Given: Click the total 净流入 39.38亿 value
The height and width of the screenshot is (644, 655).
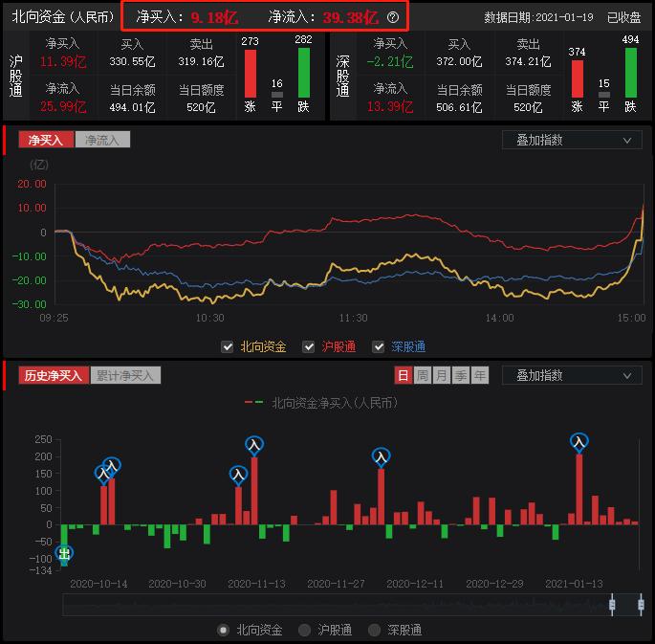Looking at the screenshot, I should tap(351, 17).
